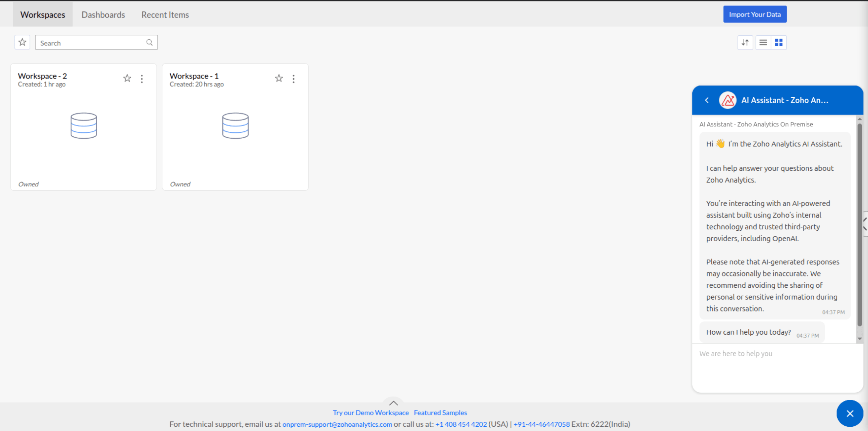
Task: Focus the workspace Search field
Action: pos(96,42)
